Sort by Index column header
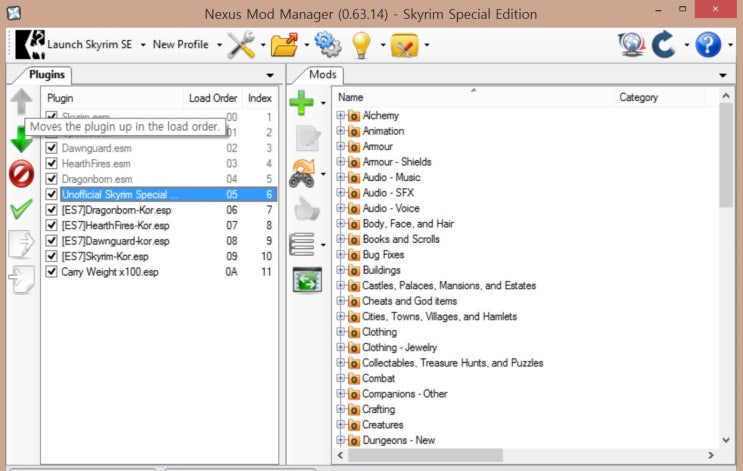 260,98
